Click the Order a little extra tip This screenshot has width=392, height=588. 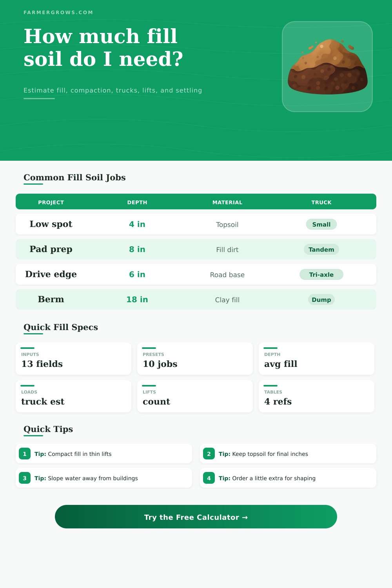pyautogui.click(x=288, y=478)
